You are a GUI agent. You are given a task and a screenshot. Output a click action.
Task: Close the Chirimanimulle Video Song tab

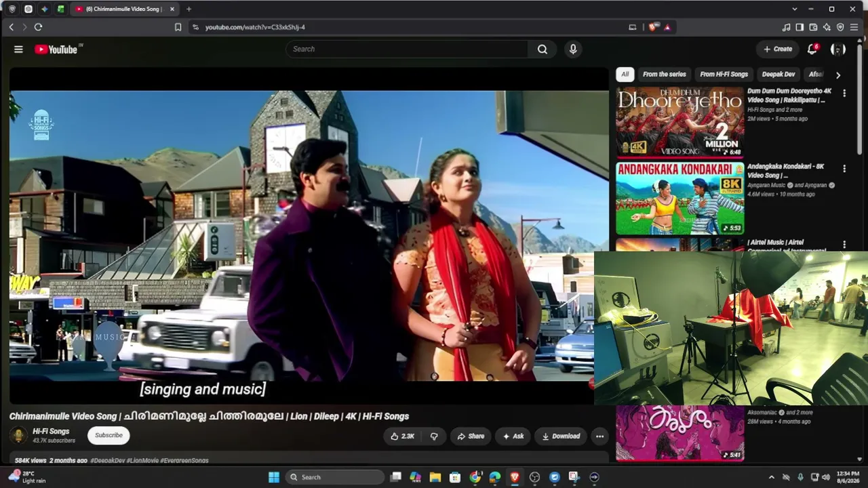(172, 9)
